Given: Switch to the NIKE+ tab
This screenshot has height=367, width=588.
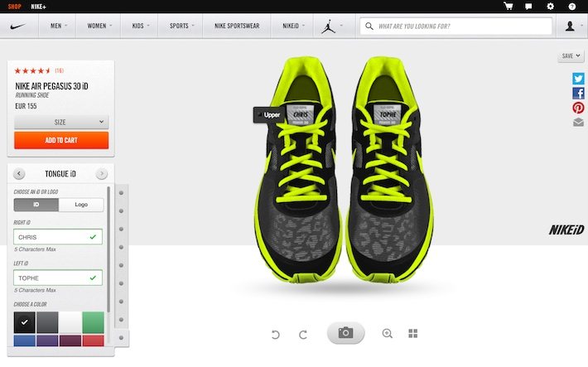Looking at the screenshot, I should (39, 7).
